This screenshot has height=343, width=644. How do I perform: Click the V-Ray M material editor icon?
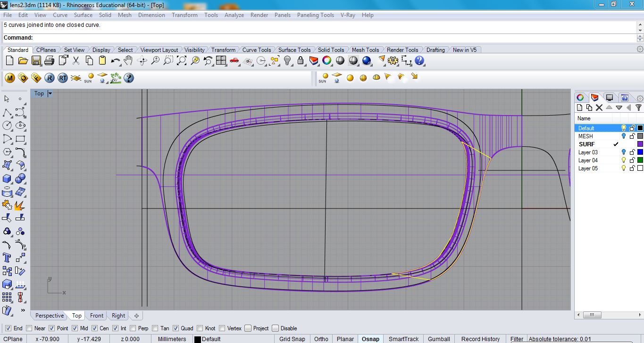pos(9,78)
